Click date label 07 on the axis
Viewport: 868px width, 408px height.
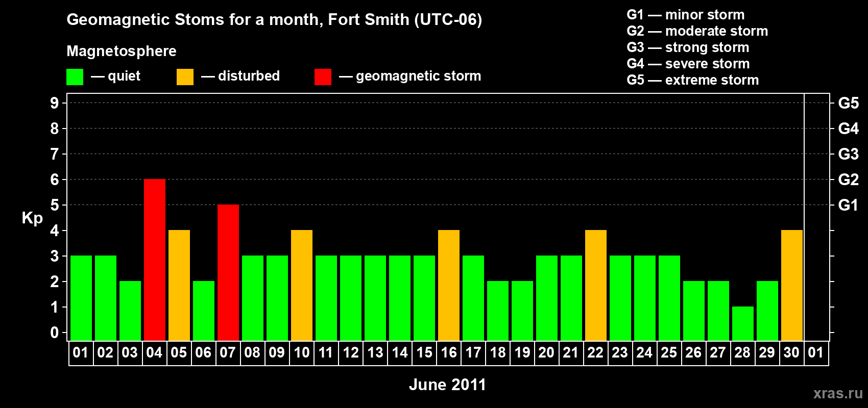pyautogui.click(x=228, y=353)
